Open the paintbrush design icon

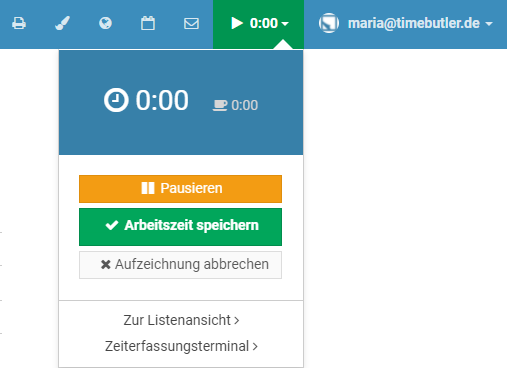[x=62, y=23]
